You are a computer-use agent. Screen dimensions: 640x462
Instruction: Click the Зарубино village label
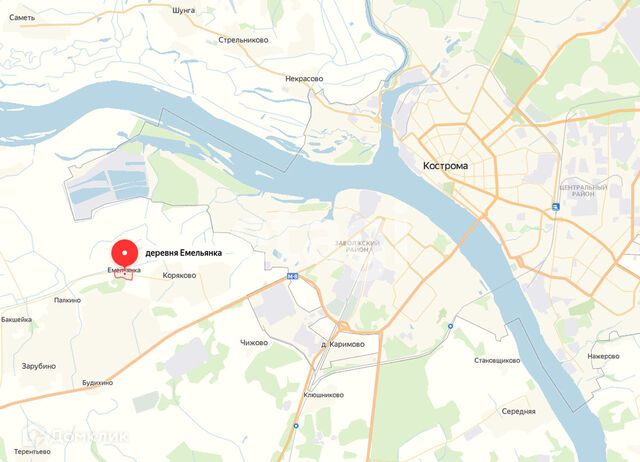(x=39, y=366)
